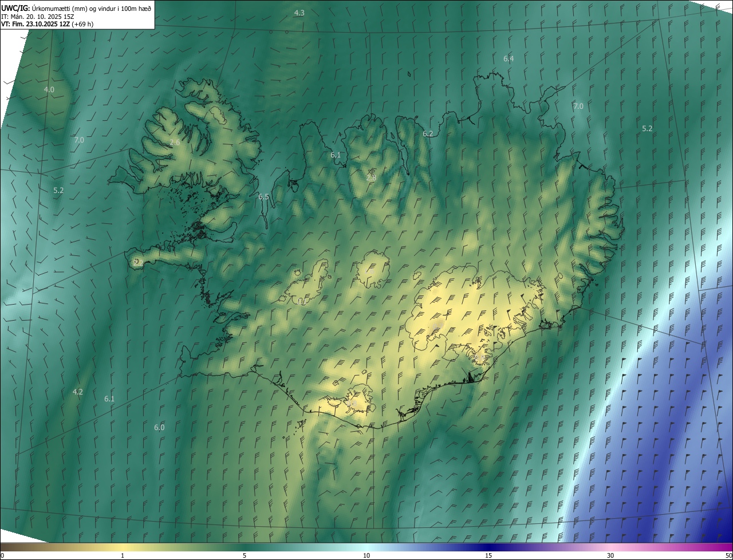Click the "6.0" value on the map
The image size is (733, 560).
pos(159,427)
